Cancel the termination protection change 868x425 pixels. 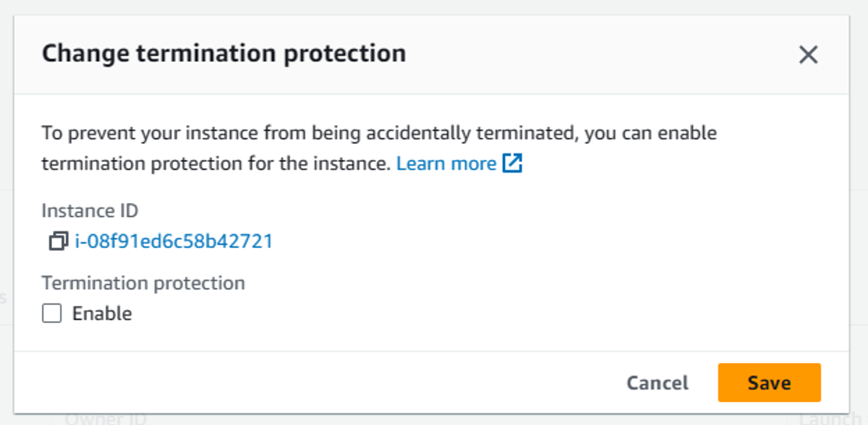[x=658, y=383]
